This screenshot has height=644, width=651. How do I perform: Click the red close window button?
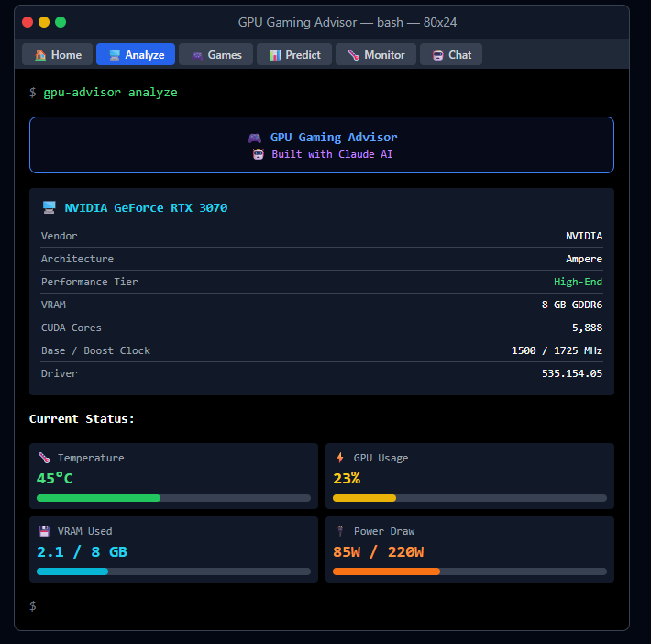click(x=28, y=22)
